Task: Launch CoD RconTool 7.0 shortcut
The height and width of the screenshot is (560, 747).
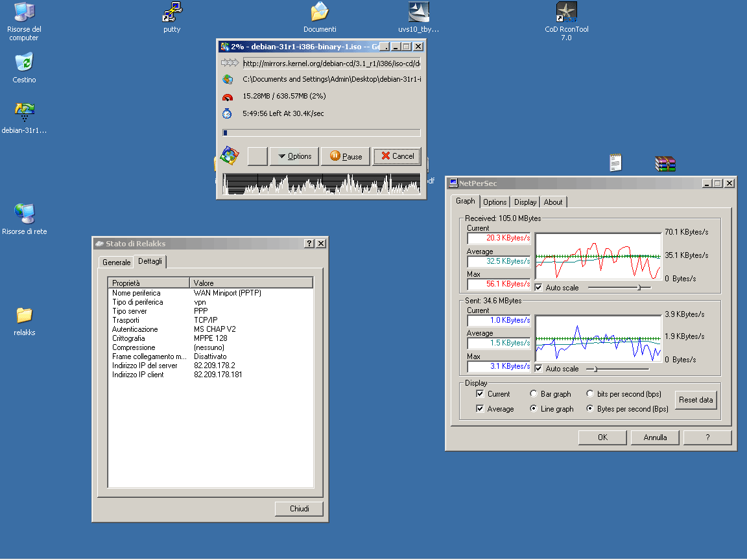Action: coord(566,12)
